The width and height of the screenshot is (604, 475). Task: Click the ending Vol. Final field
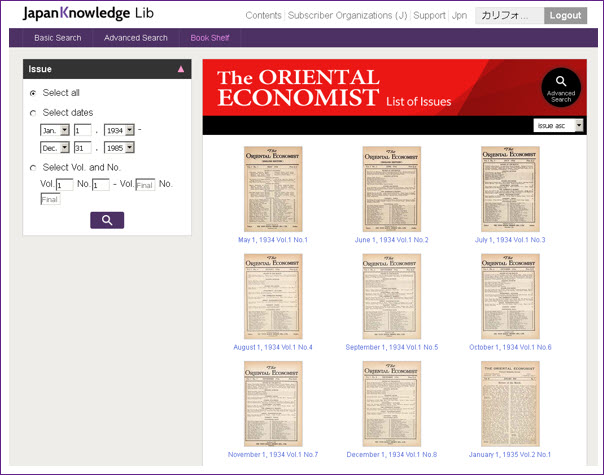coord(145,185)
